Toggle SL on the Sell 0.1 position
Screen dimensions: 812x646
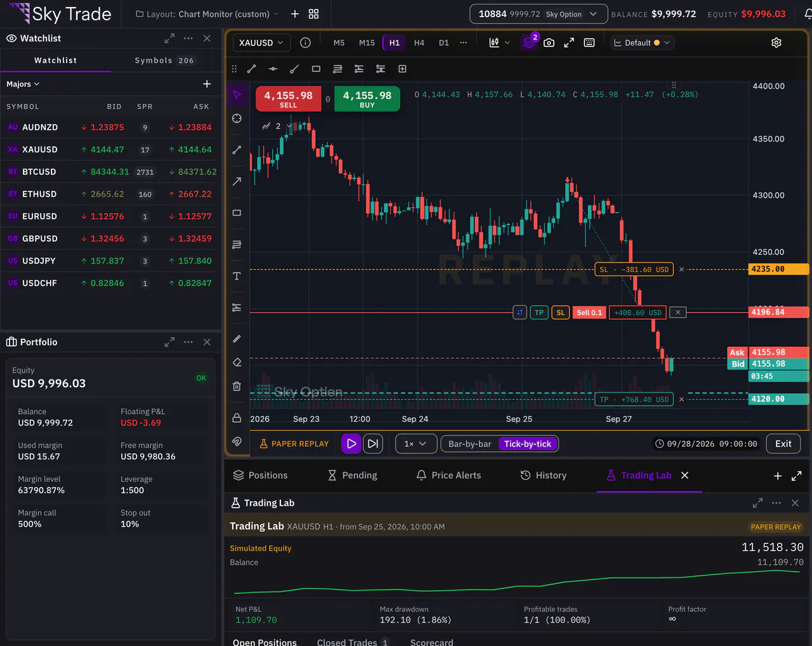coord(561,313)
